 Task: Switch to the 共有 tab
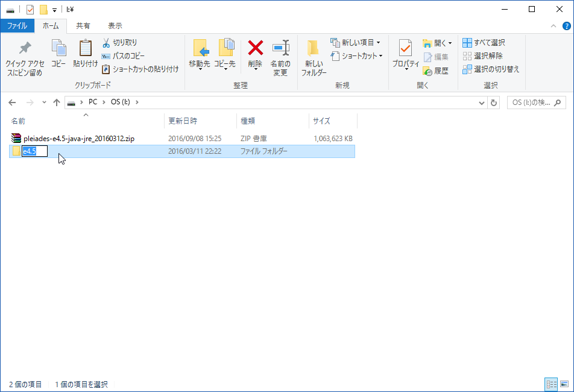[x=83, y=26]
